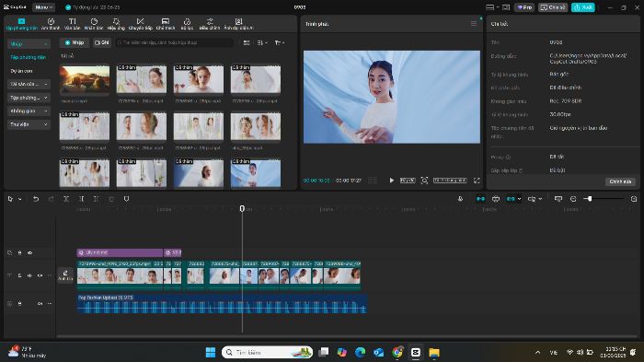Open the Ảnh đại diện AI panel
The height and width of the screenshot is (362, 644).
pos(238,24)
